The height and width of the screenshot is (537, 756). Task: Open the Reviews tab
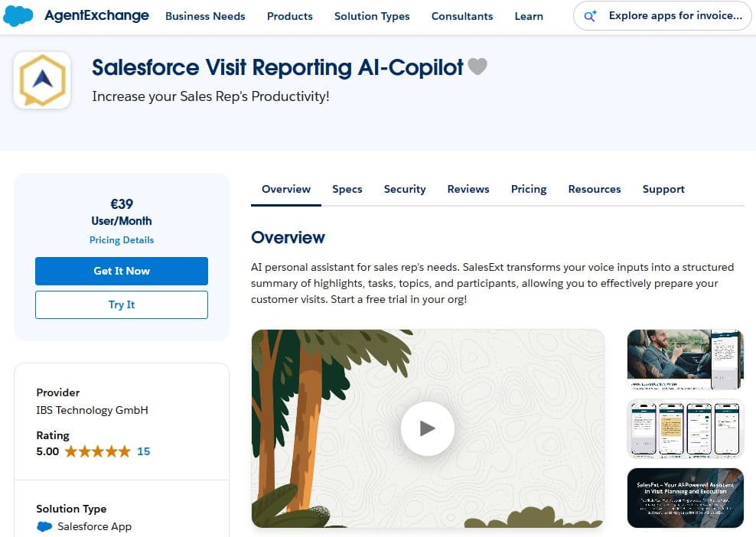coord(468,189)
